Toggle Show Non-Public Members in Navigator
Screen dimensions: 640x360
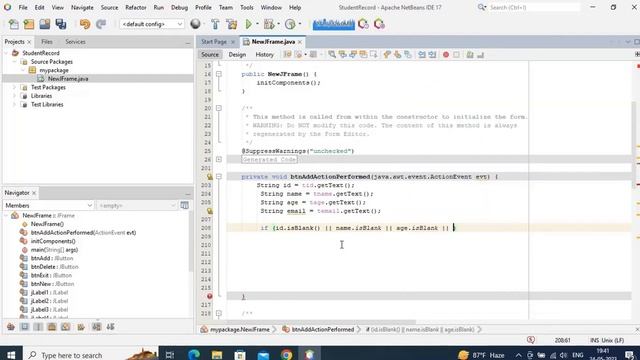(x=52, y=327)
